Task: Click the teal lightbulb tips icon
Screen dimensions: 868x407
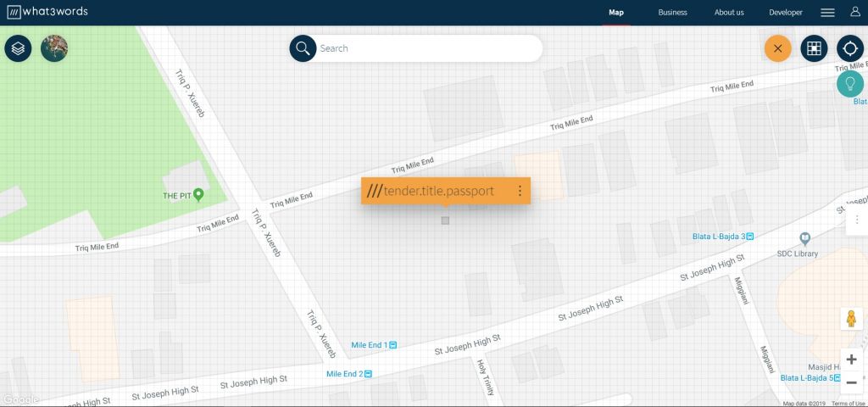Action: coord(849,84)
